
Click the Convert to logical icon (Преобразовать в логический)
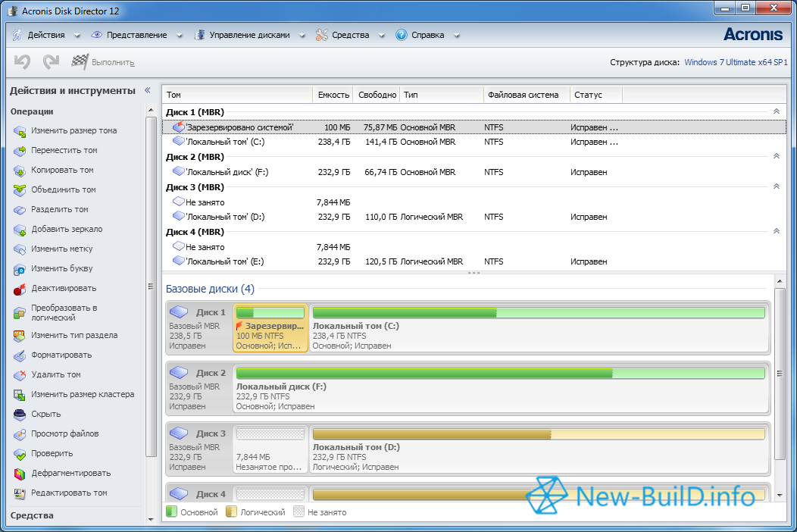coord(20,313)
